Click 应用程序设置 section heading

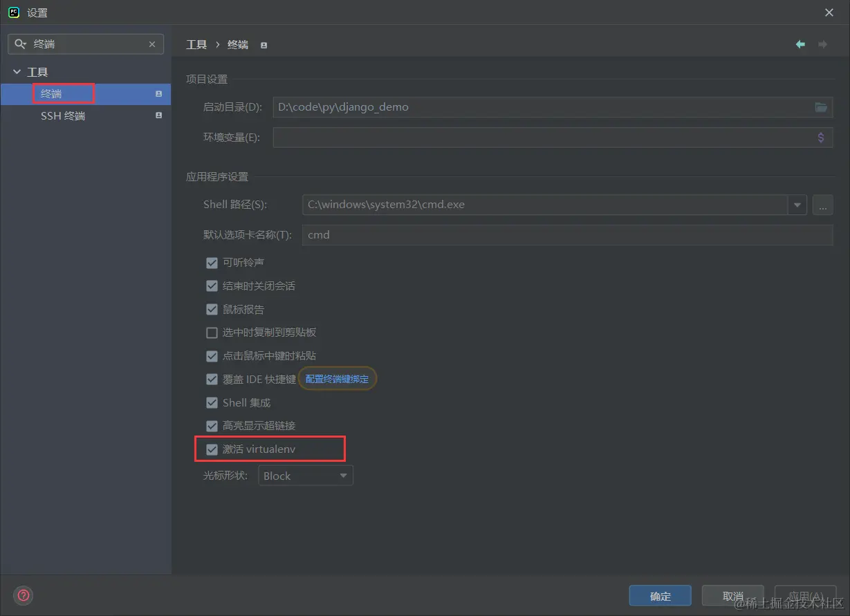coord(217,177)
